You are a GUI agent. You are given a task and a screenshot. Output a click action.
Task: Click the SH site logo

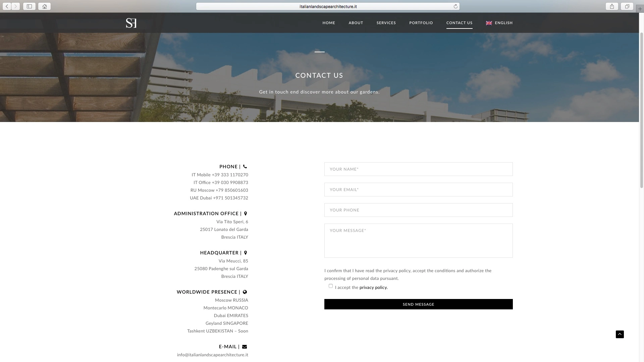click(131, 23)
